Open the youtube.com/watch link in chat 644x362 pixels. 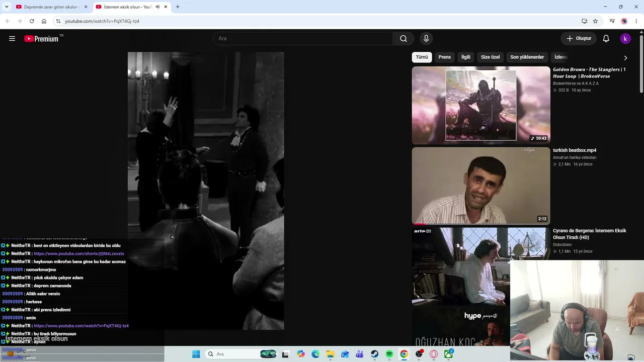pyautogui.click(x=81, y=326)
